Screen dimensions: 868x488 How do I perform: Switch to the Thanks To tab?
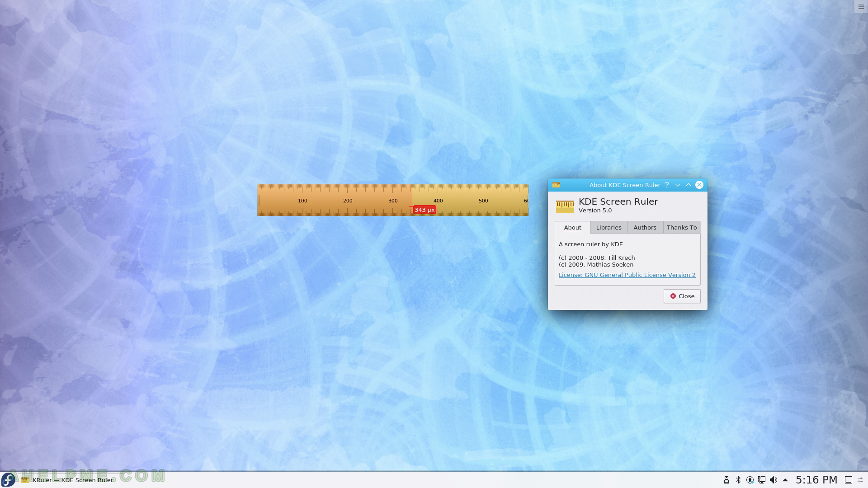click(682, 227)
